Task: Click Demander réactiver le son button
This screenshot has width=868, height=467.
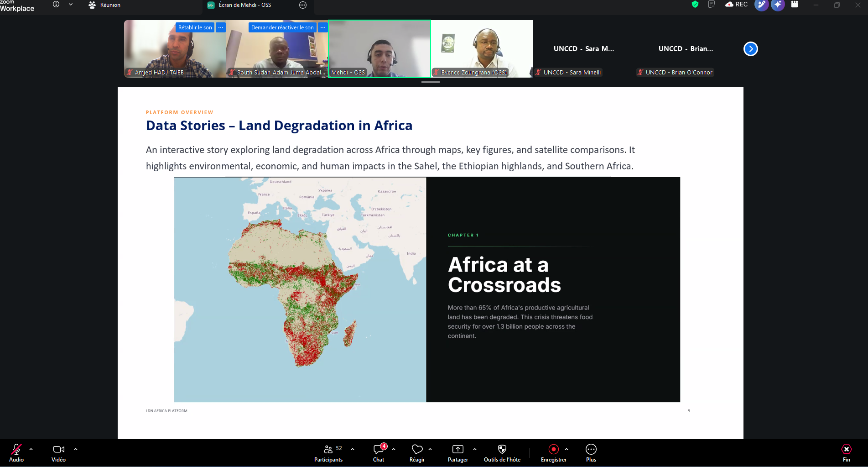Action: [x=282, y=27]
